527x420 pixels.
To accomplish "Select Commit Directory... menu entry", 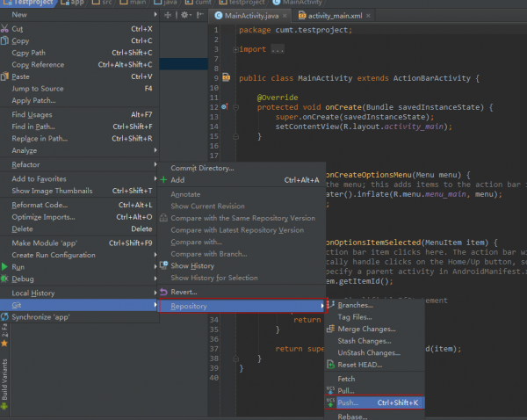I will (x=242, y=168).
